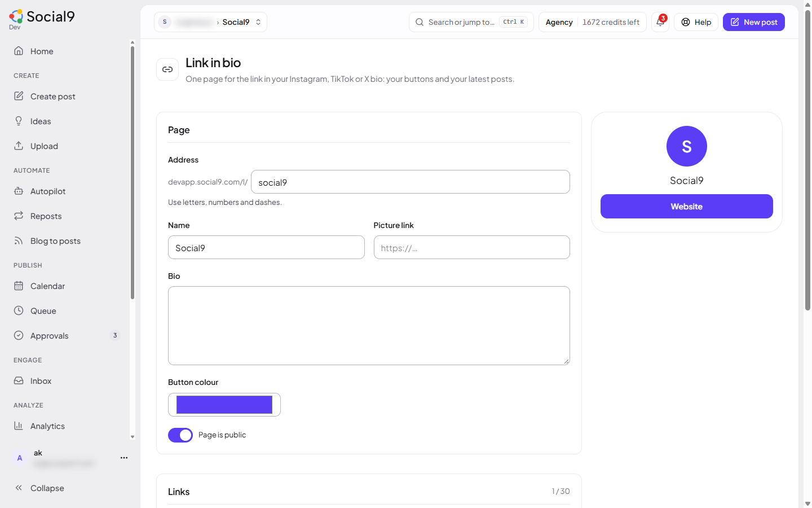Click the search magnifier icon

click(x=420, y=22)
